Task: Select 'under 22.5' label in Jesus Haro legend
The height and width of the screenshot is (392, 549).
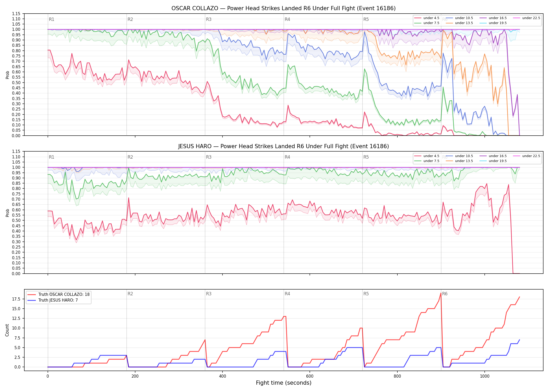Action: tap(531, 156)
